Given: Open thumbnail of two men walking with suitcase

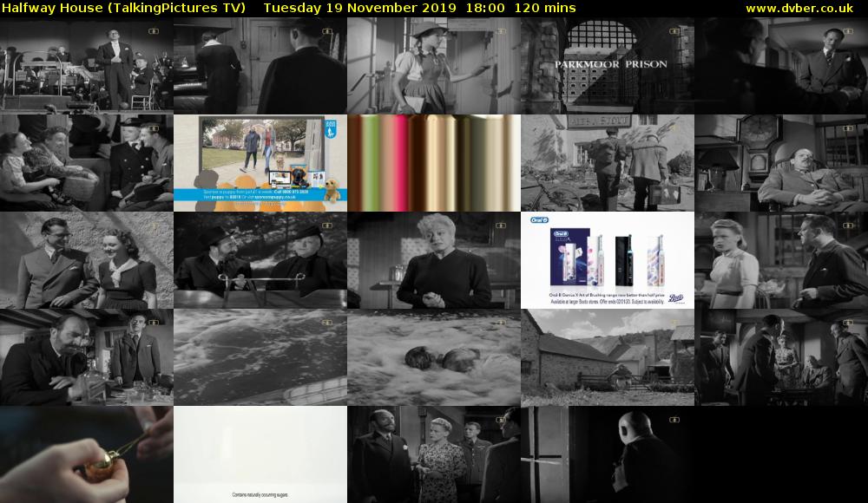Looking at the screenshot, I should [608, 163].
